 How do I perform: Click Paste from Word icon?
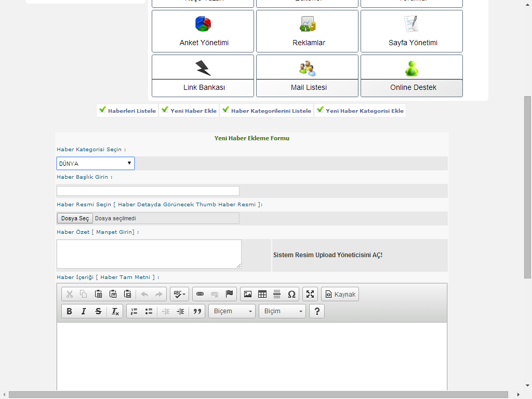[x=128, y=294]
